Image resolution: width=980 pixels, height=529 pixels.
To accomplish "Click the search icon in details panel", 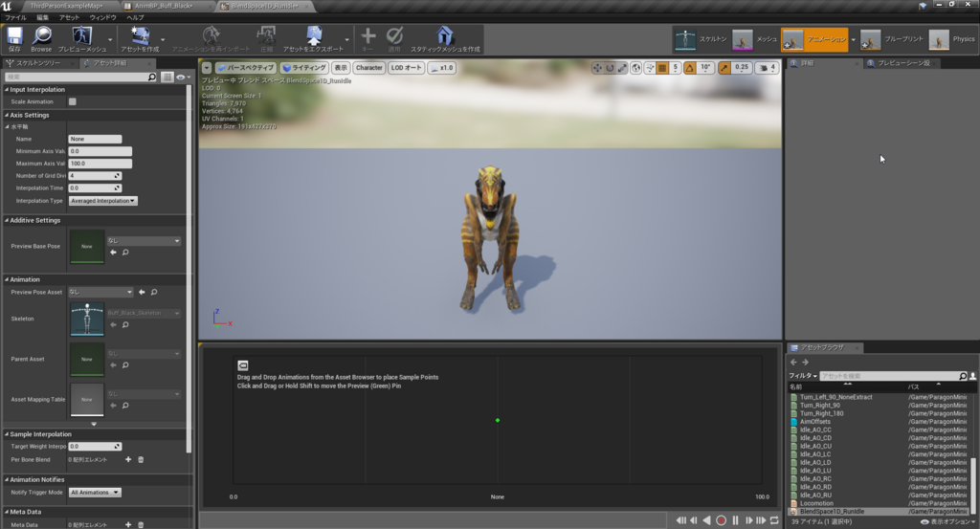I will tap(152, 77).
